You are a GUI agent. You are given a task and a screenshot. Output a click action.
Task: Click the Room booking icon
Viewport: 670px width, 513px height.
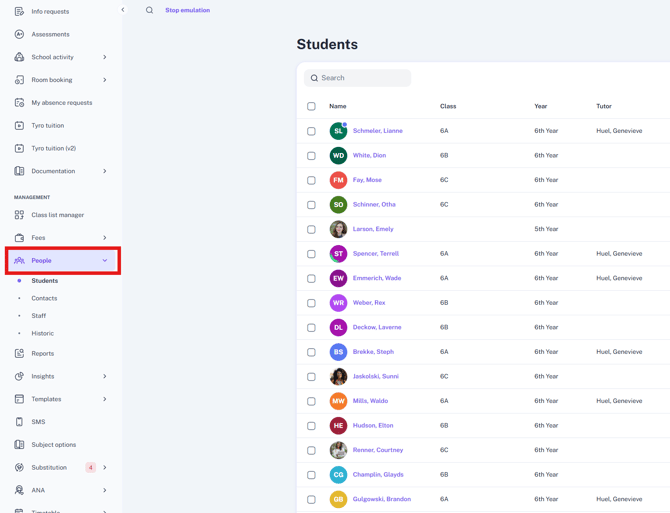click(x=19, y=80)
